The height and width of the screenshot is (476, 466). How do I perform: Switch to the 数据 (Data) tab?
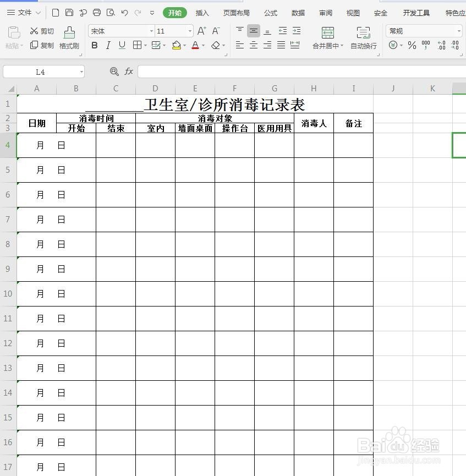(x=298, y=13)
